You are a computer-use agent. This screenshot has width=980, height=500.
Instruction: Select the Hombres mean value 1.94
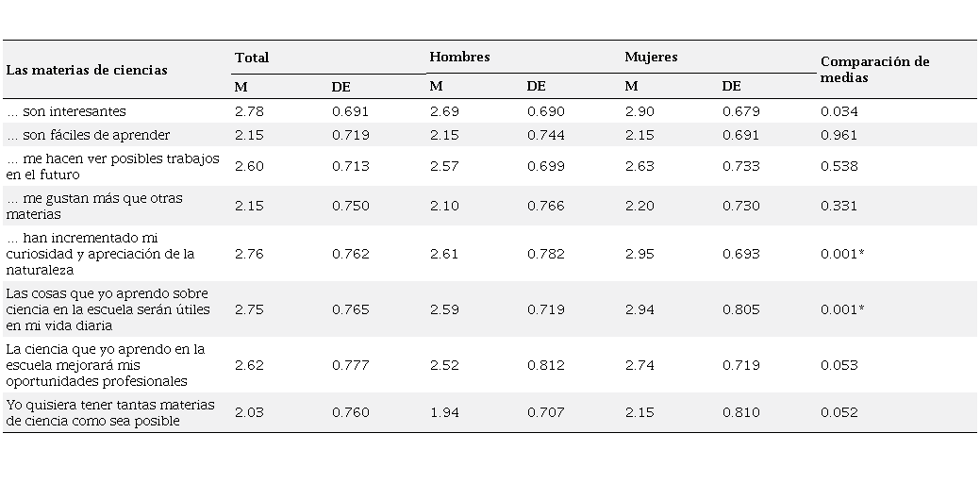click(x=442, y=412)
